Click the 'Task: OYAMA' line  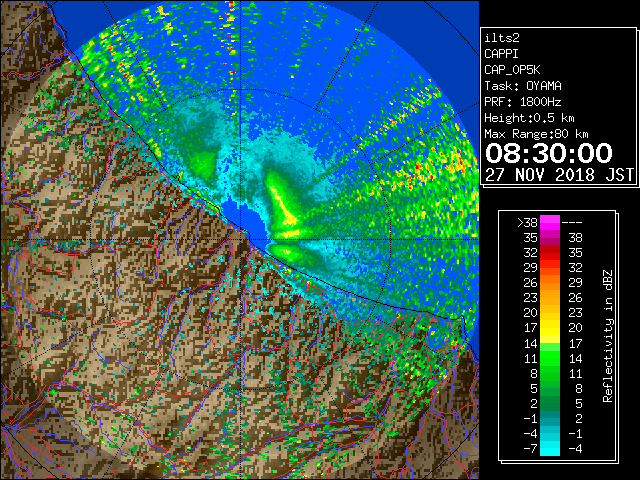point(523,86)
